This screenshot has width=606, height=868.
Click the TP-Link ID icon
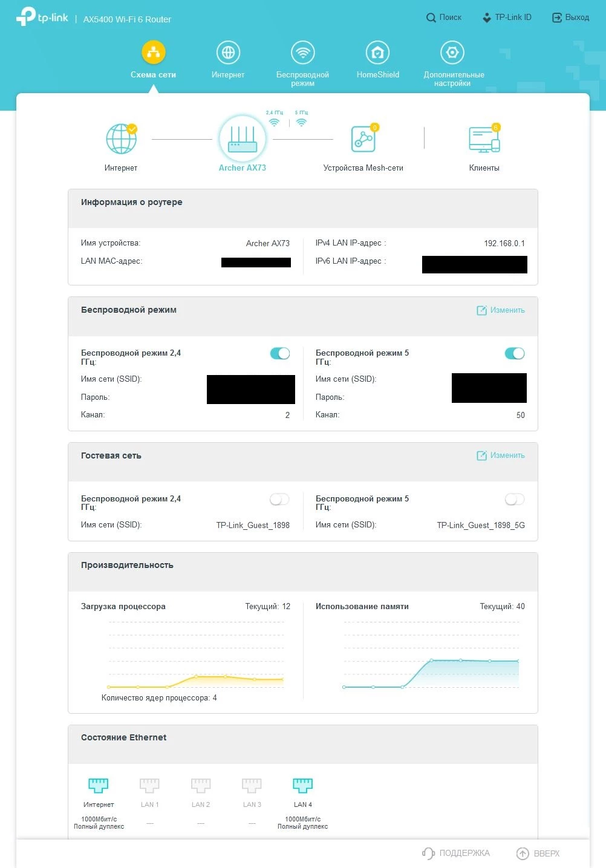pyautogui.click(x=487, y=18)
